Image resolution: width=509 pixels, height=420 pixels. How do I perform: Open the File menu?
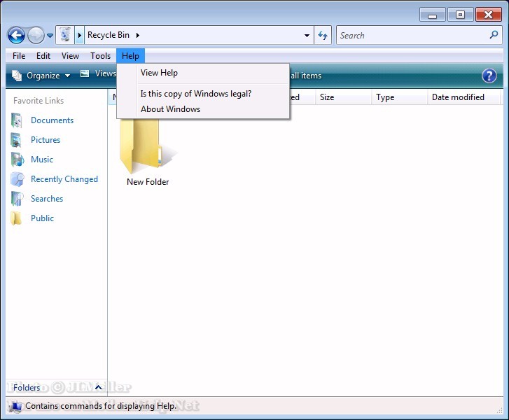[19, 56]
